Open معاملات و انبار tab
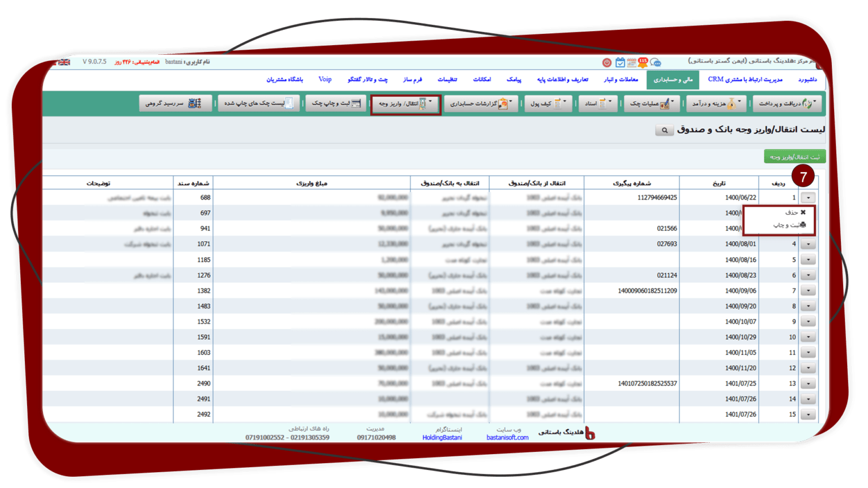Screen dimensions: 868x488 (620, 80)
